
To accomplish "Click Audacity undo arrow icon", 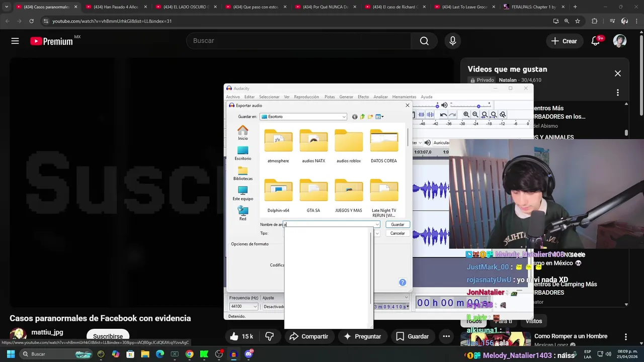I will click(443, 115).
